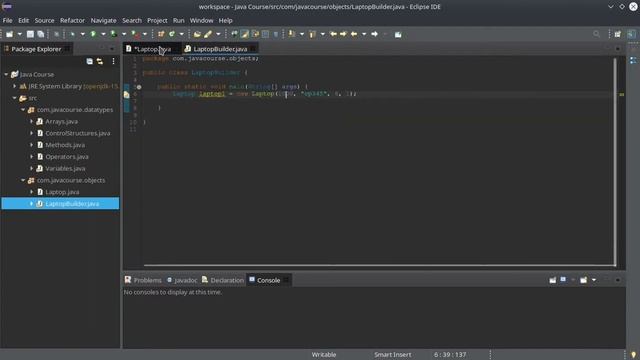Viewport: 640px width, 360px height.
Task: Toggle Link with Editor in Package Explorer
Action: click(x=100, y=61)
